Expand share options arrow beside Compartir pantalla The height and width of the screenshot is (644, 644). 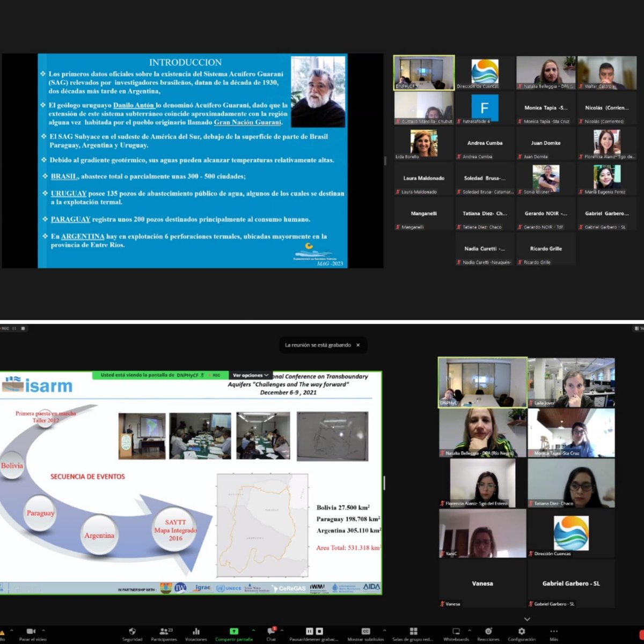[253, 631]
